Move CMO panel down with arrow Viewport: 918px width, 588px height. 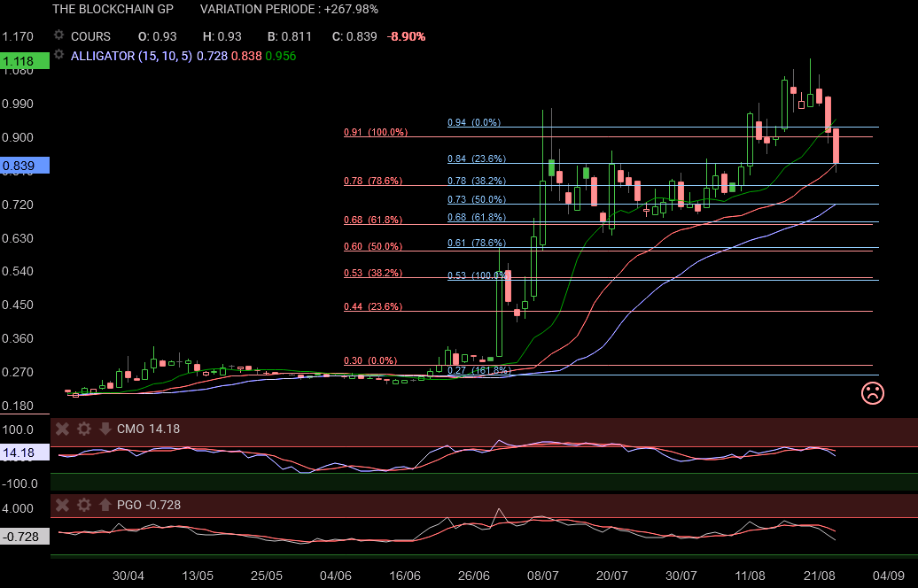pyautogui.click(x=105, y=429)
